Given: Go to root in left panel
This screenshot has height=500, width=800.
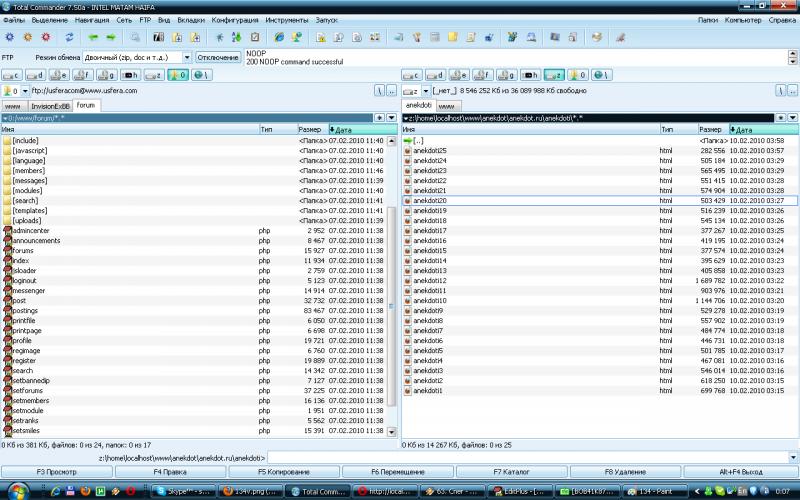Looking at the screenshot, I should (x=380, y=91).
